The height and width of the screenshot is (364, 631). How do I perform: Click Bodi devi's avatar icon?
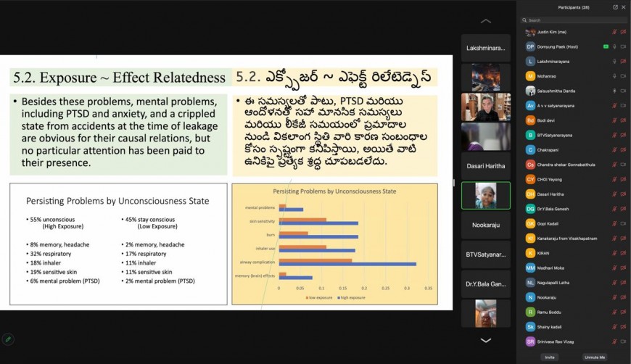tap(531, 120)
